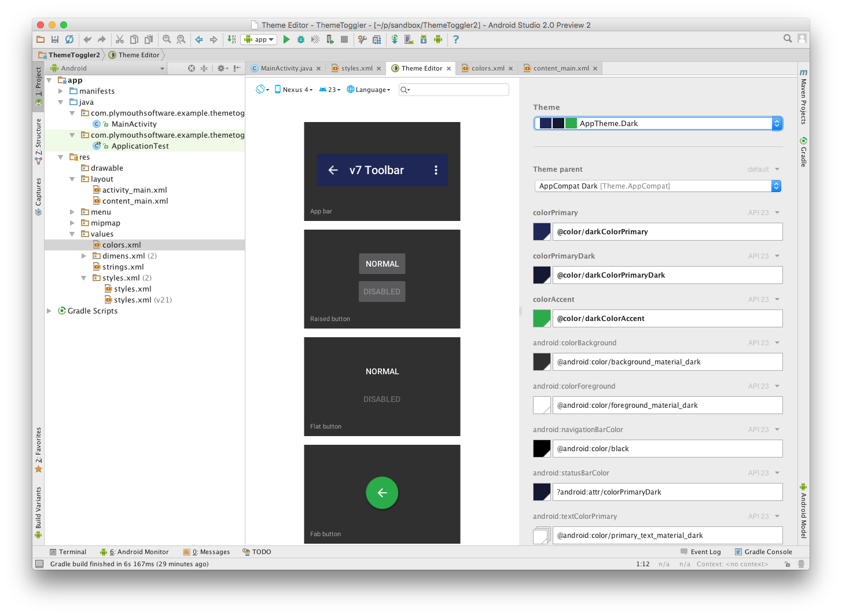Click the Find magnifier icon
The height and width of the screenshot is (616, 842).
click(167, 39)
